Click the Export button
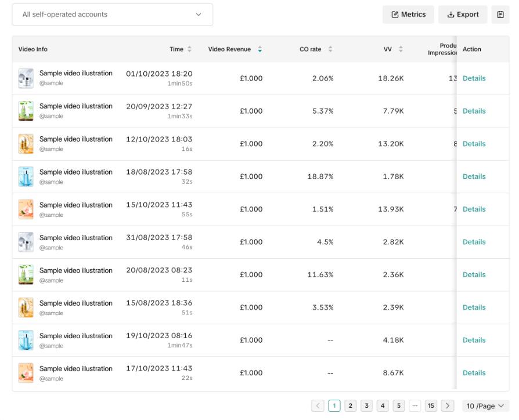Viewport: 519px width, 420px height. pyautogui.click(x=463, y=15)
